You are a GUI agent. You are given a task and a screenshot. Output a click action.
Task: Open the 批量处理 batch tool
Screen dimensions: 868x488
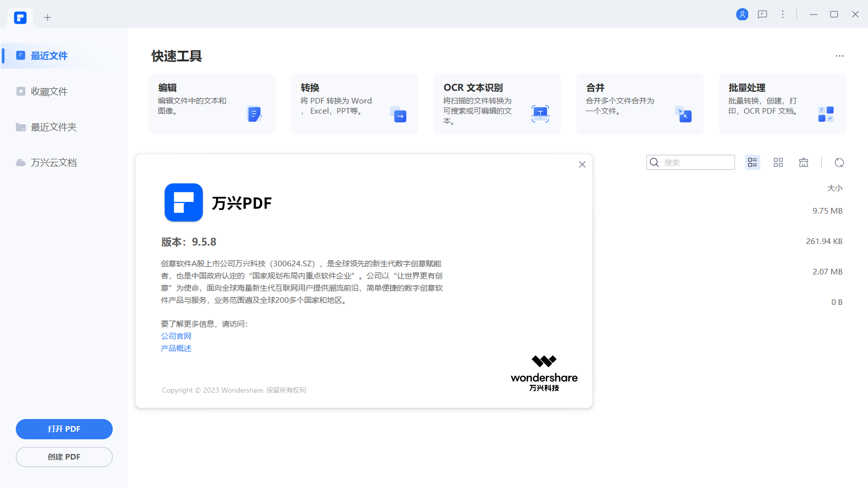(x=782, y=104)
